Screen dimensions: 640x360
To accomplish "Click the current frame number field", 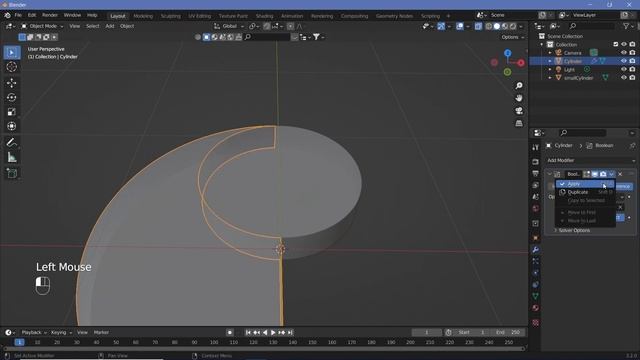I will (x=427, y=333).
